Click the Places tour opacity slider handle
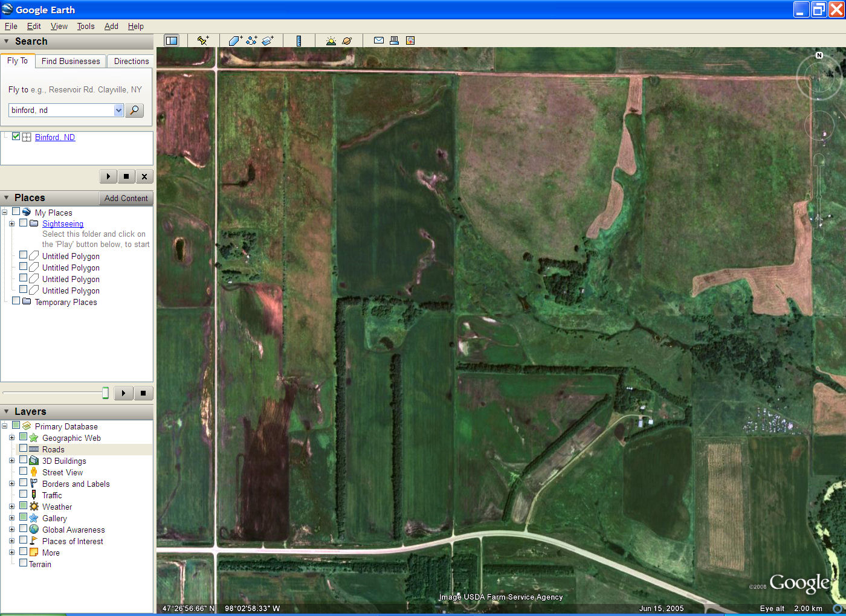Viewport: 846px width, 616px height. click(x=105, y=393)
